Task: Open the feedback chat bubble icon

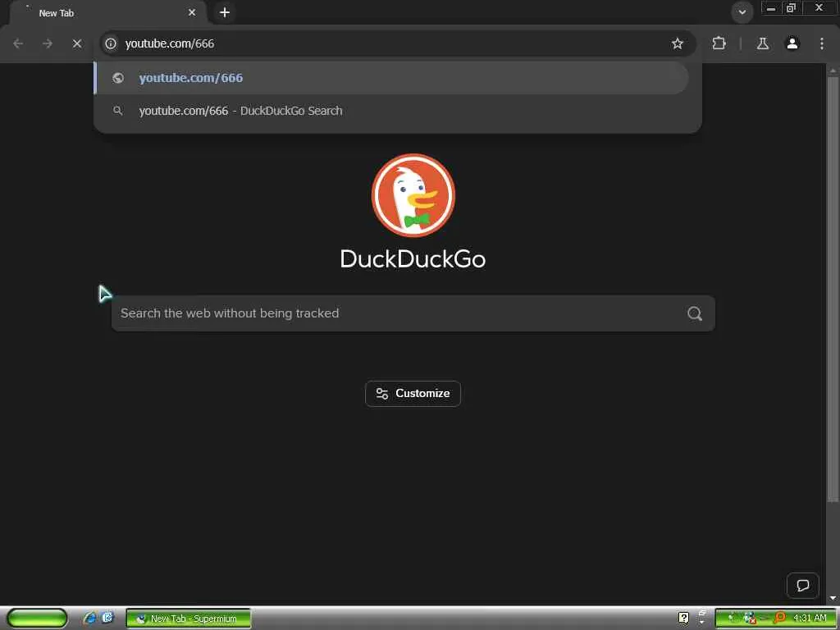Action: [802, 586]
